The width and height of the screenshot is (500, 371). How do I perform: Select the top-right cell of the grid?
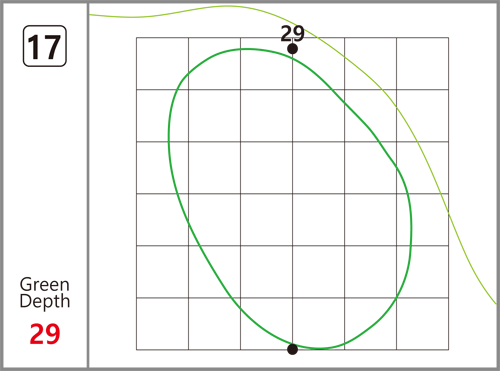pos(422,64)
